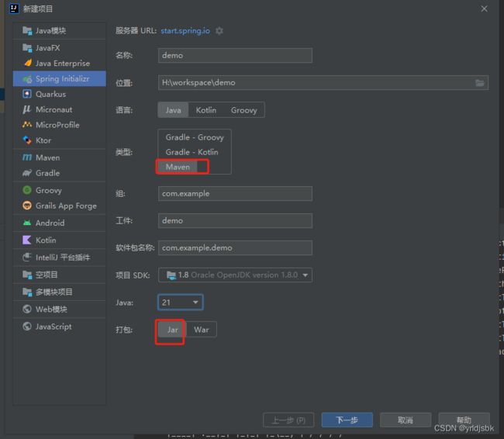Click the Grails App Forge icon
The width and height of the screenshot is (504, 439).
[x=27, y=206]
